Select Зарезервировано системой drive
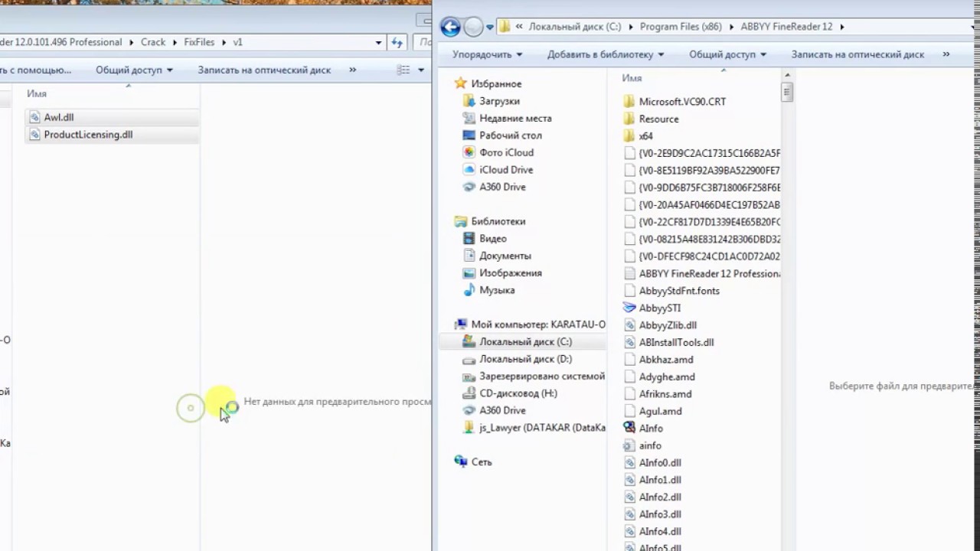980x551 pixels. coord(541,377)
